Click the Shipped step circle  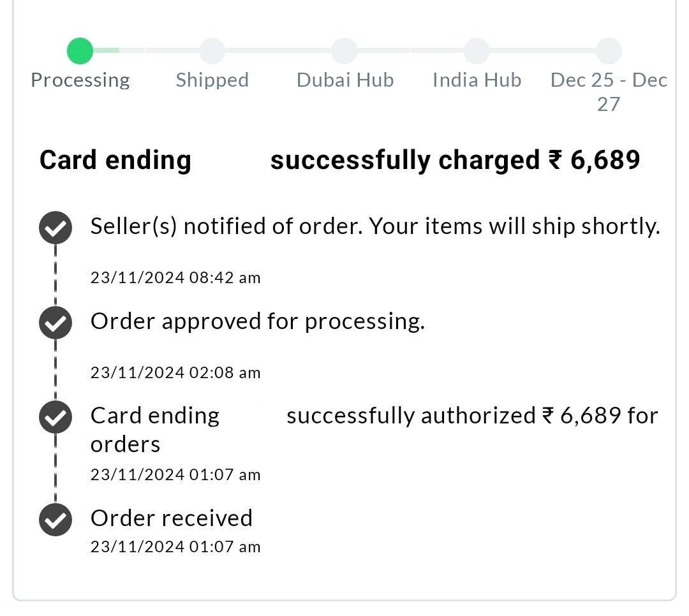click(x=212, y=51)
